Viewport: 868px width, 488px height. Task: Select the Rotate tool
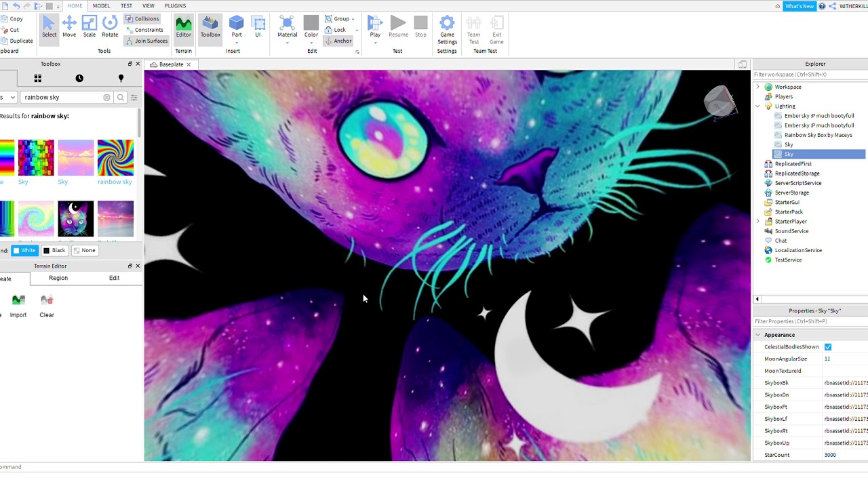click(110, 27)
